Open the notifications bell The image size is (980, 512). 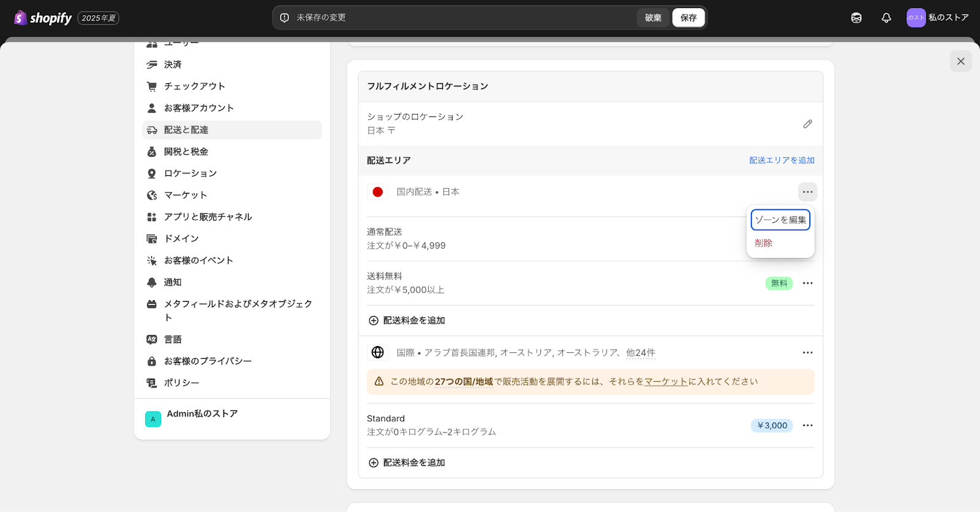(886, 18)
